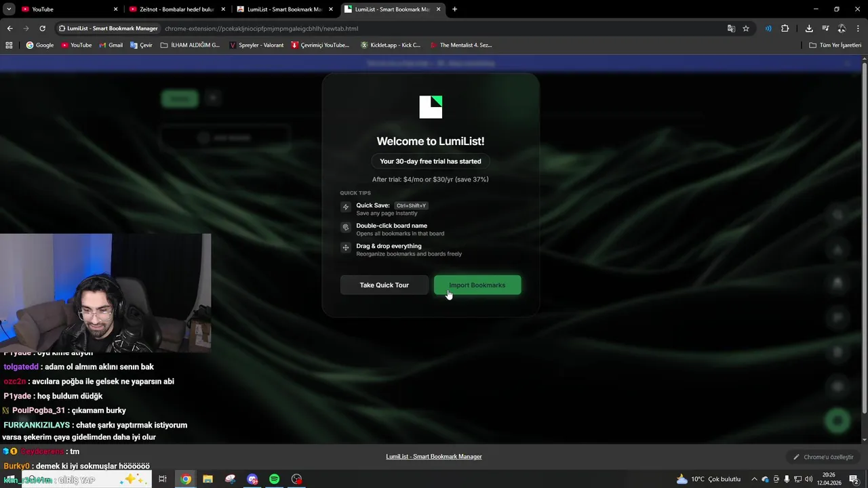868x488 pixels.
Task: Click the blue sound wave extension icon
Action: coord(768,28)
